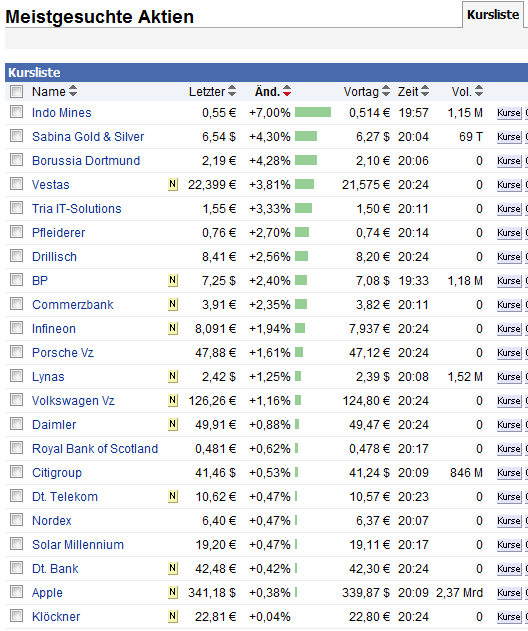
Task: Click the 19:33 time for BP
Action: [x=413, y=280]
